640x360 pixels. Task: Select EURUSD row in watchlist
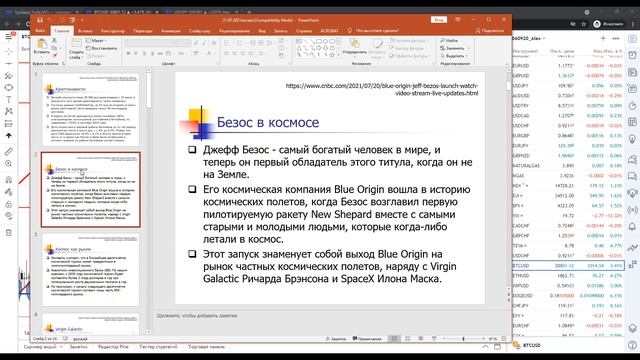568,65
